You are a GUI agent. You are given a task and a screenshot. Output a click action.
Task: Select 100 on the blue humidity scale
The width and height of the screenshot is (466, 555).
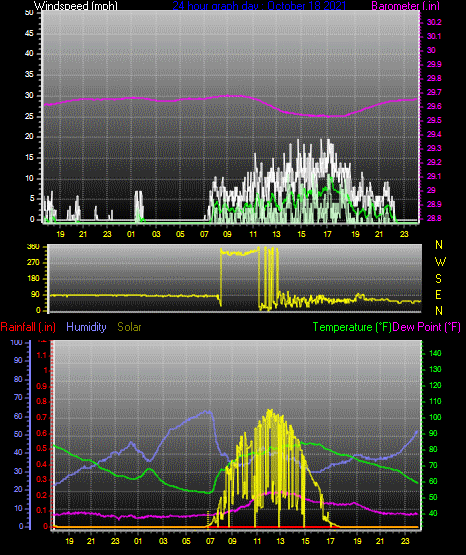point(16,343)
